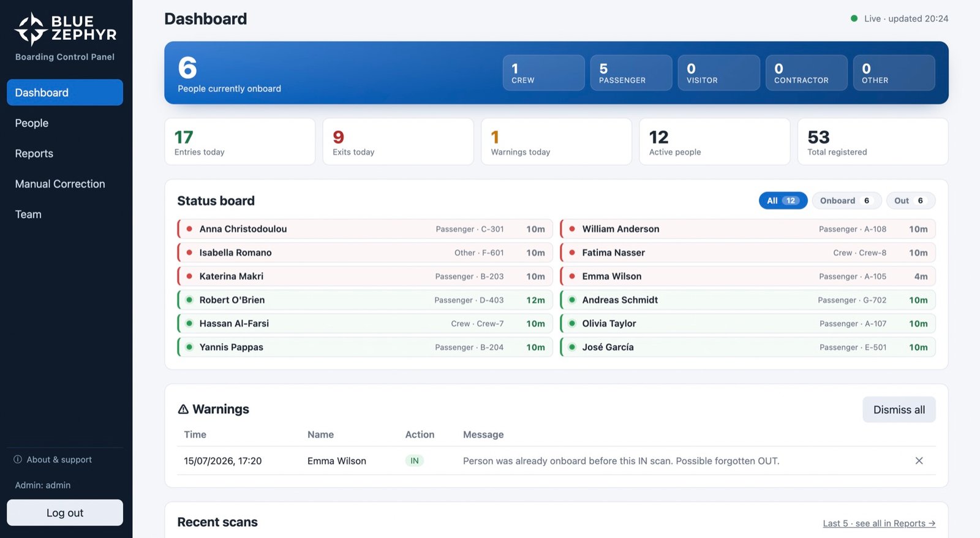Filter the status board to Onboard 6

click(846, 200)
